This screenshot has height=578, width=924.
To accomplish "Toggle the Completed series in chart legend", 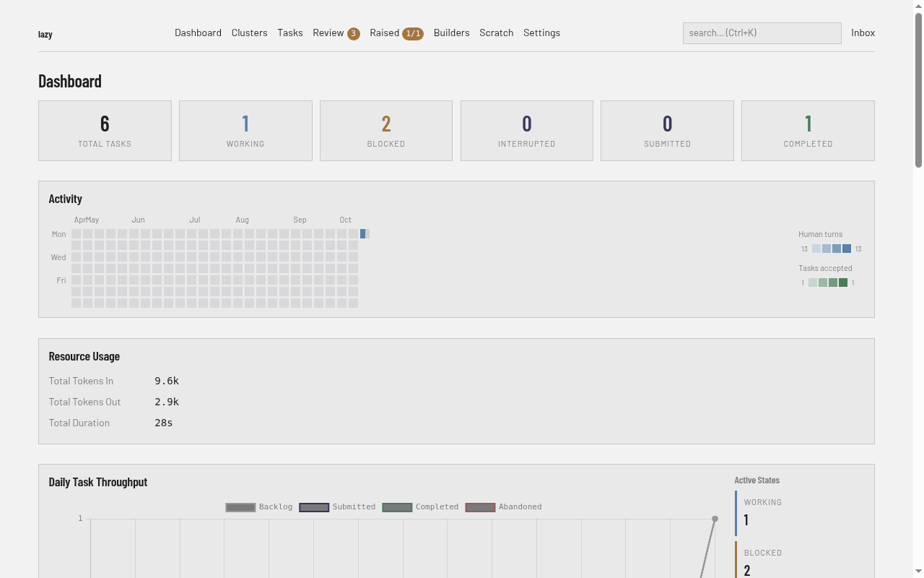I will pos(420,507).
